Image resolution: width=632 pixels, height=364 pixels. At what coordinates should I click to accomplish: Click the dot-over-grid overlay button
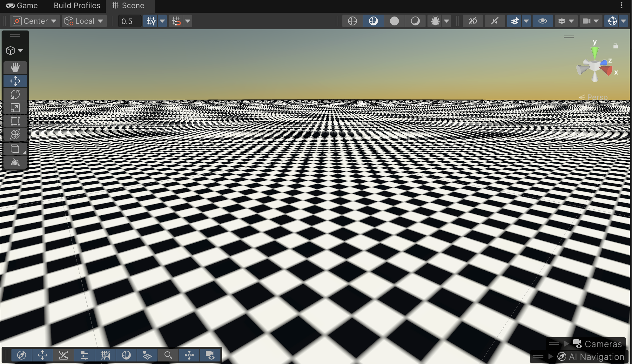pos(147,355)
